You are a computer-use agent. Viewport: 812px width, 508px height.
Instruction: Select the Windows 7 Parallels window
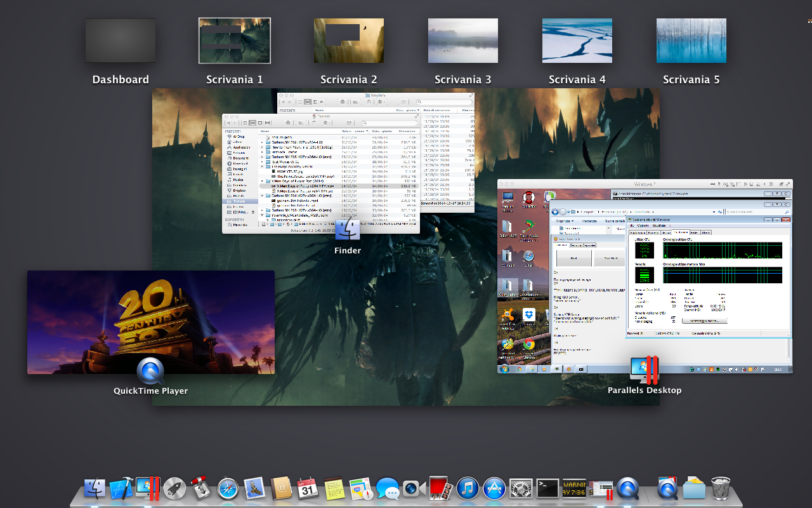point(645,276)
